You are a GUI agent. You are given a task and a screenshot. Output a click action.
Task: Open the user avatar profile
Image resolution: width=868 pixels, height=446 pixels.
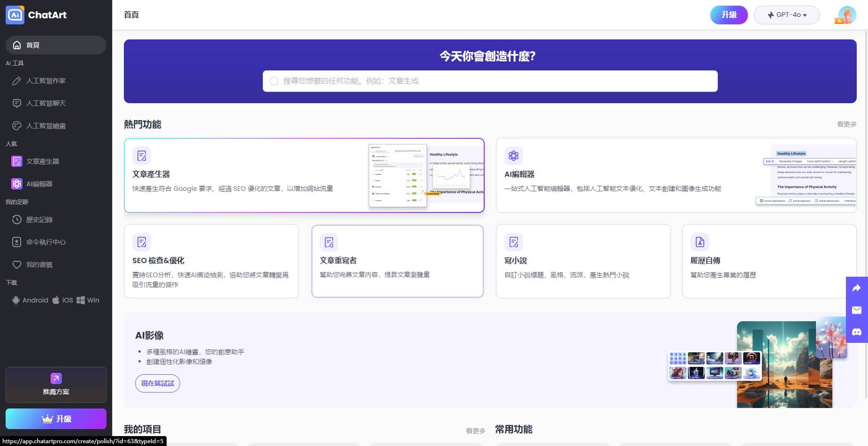pos(847,15)
